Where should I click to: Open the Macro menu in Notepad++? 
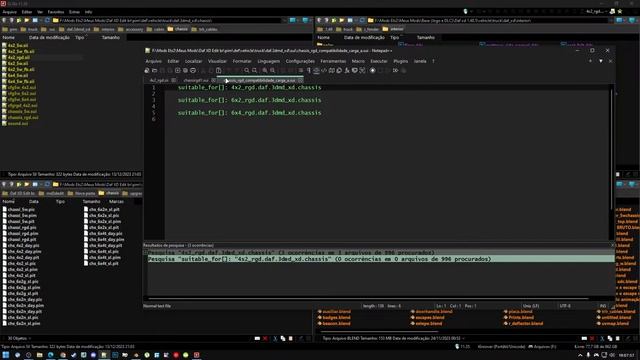pyautogui.click(x=358, y=61)
